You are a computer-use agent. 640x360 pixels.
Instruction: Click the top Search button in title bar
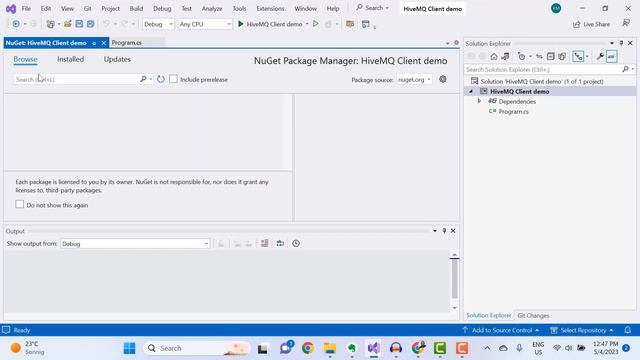coord(372,8)
